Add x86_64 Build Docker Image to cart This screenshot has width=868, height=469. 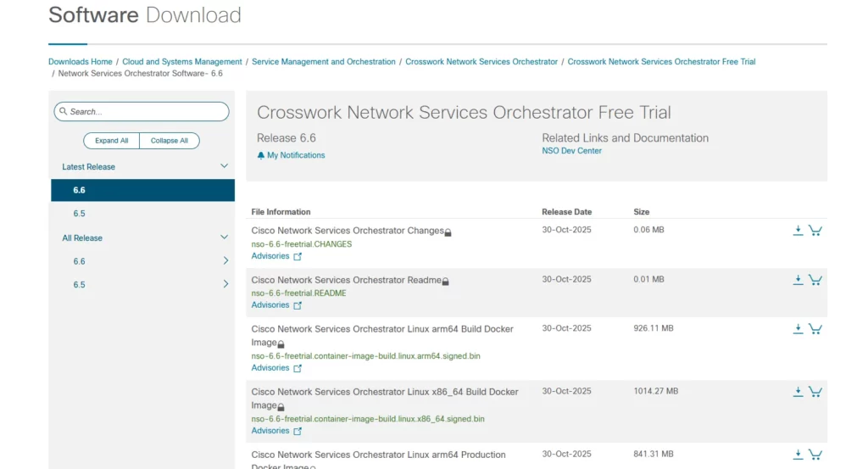point(815,392)
